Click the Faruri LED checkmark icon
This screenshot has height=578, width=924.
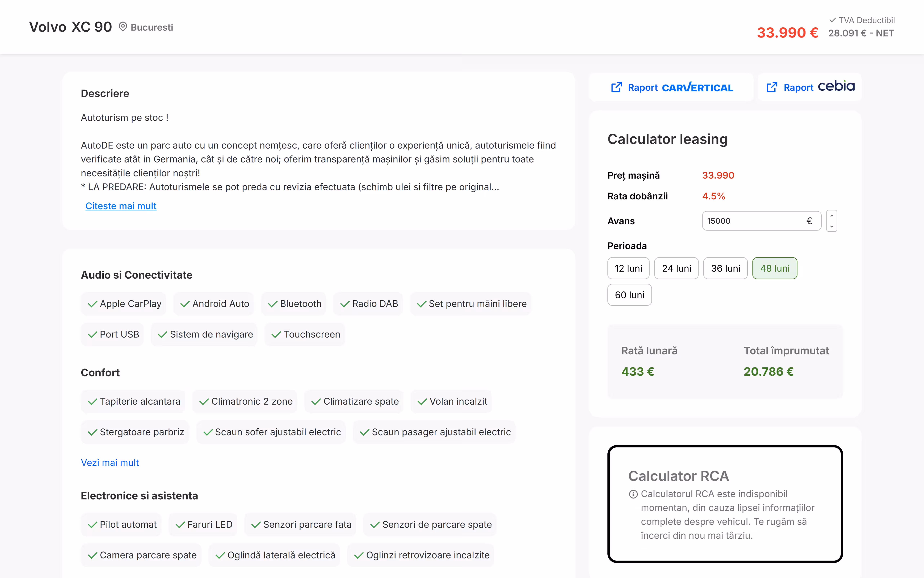(180, 525)
